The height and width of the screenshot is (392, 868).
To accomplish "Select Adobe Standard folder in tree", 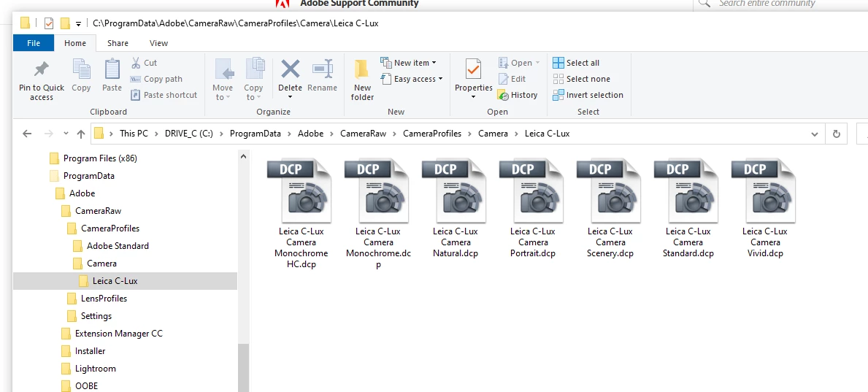I will [118, 246].
